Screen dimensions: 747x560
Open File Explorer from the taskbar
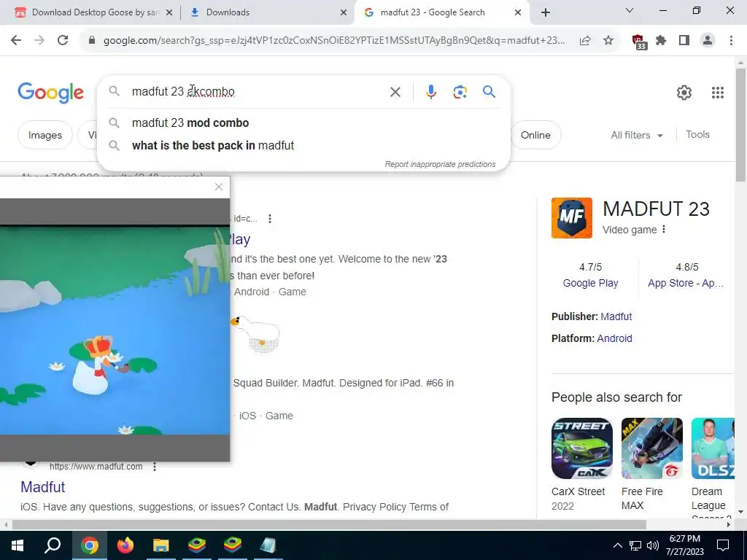pos(161,545)
